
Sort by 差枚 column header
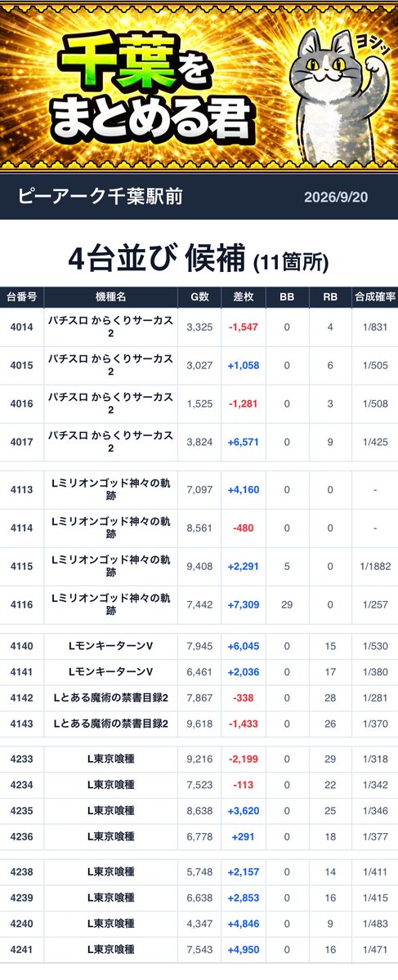coord(244,297)
